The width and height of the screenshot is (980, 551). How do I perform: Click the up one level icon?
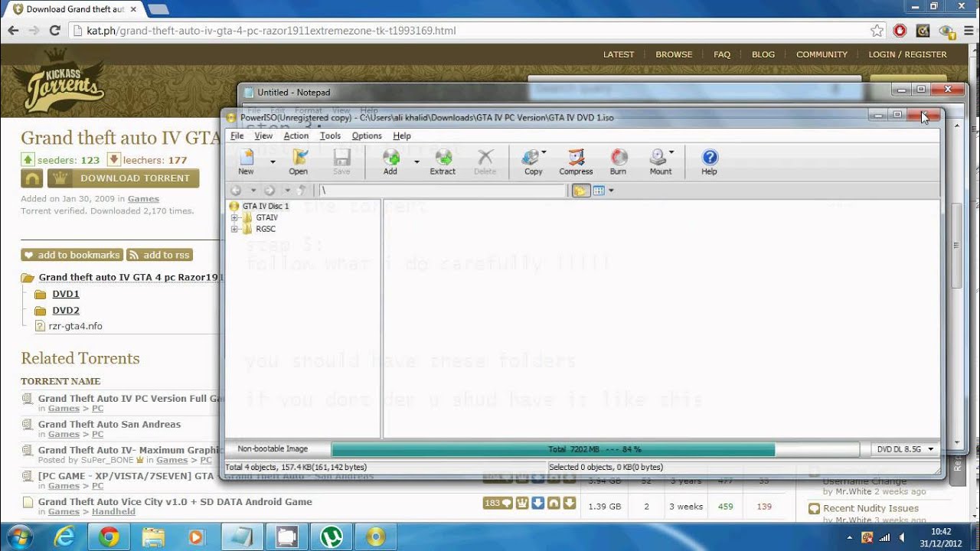coord(302,191)
